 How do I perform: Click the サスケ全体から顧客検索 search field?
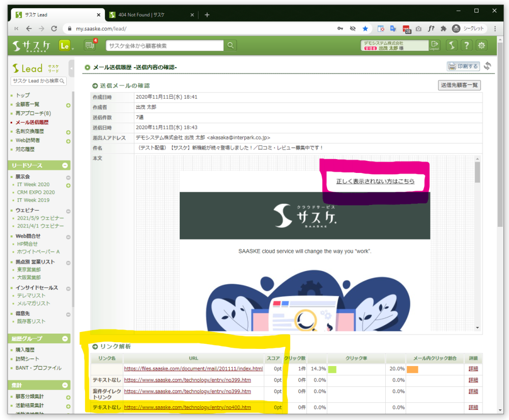click(164, 46)
